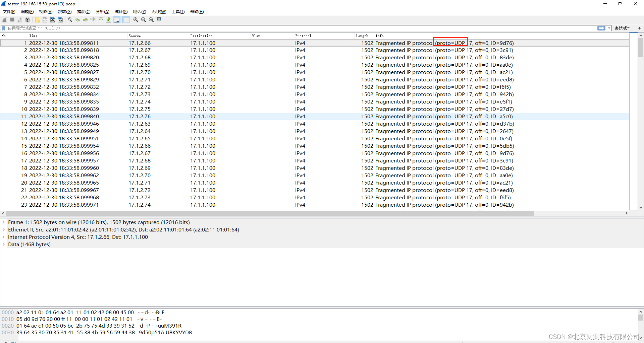644x343 pixels.
Task: Open the 工具(T) menu
Action: point(178,12)
